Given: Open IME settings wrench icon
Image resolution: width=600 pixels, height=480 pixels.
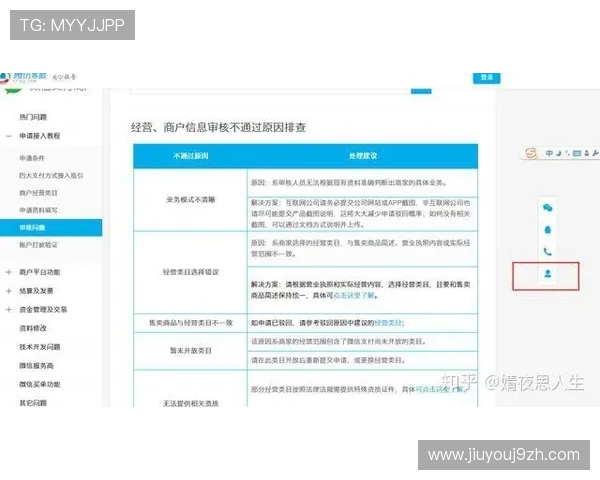Looking at the screenshot, I should coord(595,153).
